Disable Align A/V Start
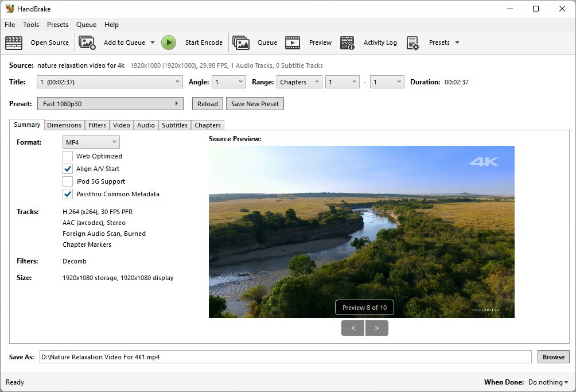 [67, 169]
